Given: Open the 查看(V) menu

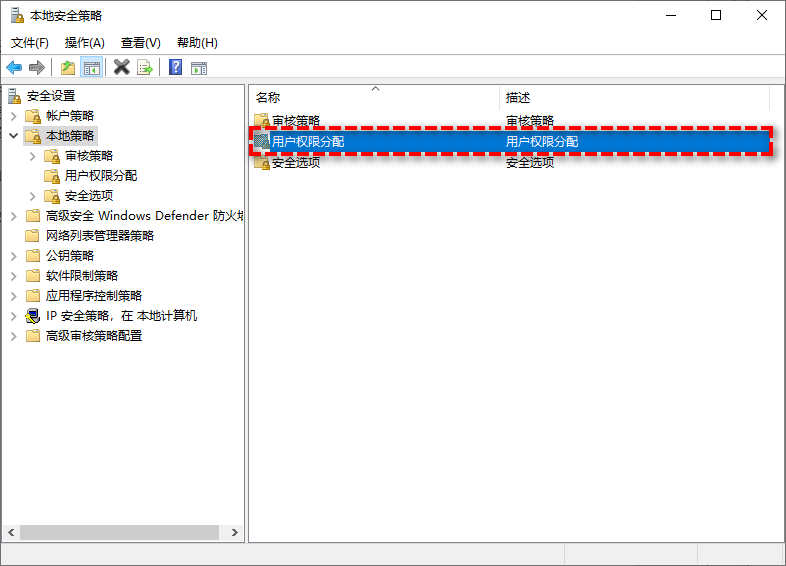Looking at the screenshot, I should 140,43.
